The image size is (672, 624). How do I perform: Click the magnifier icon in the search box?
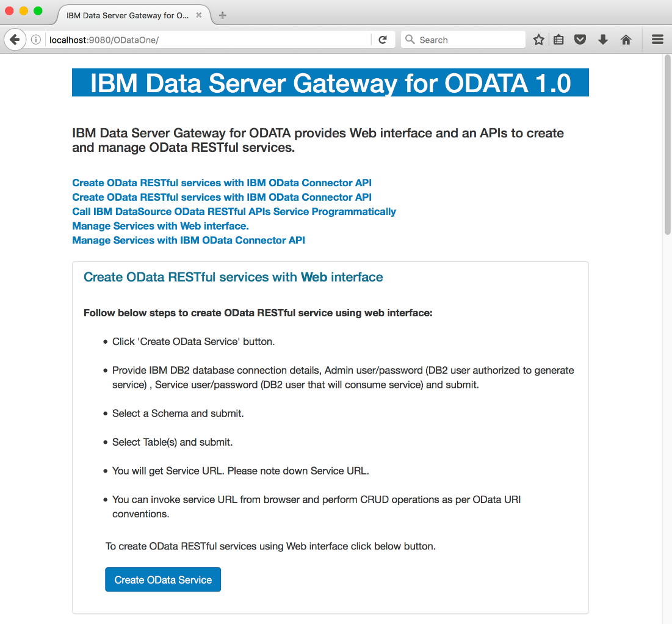(410, 40)
